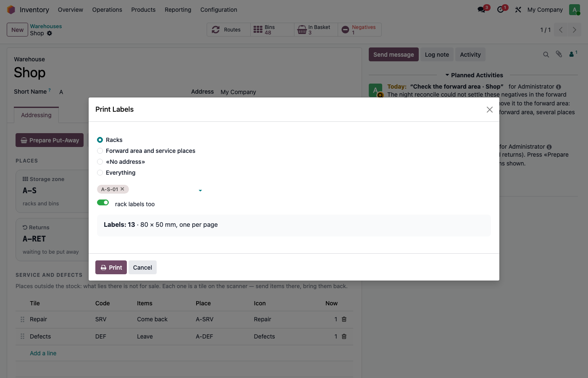The width and height of the screenshot is (588, 378).
Task: Open the Products menu
Action: [x=143, y=10]
